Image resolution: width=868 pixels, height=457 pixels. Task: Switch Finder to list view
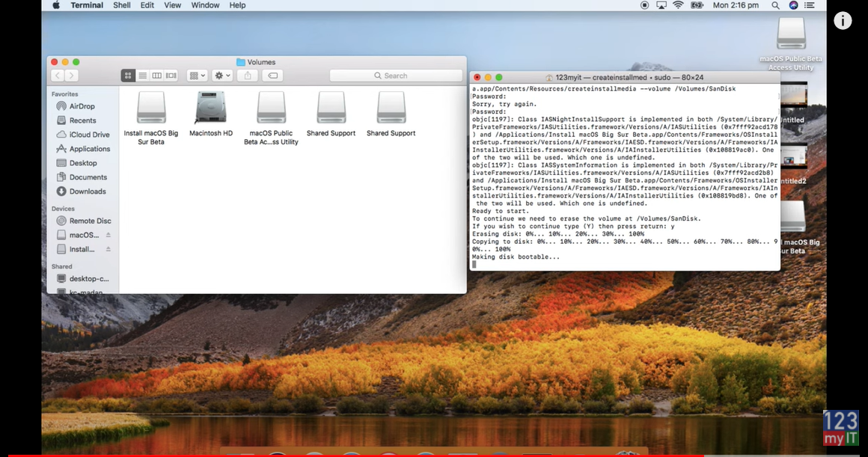click(x=142, y=76)
